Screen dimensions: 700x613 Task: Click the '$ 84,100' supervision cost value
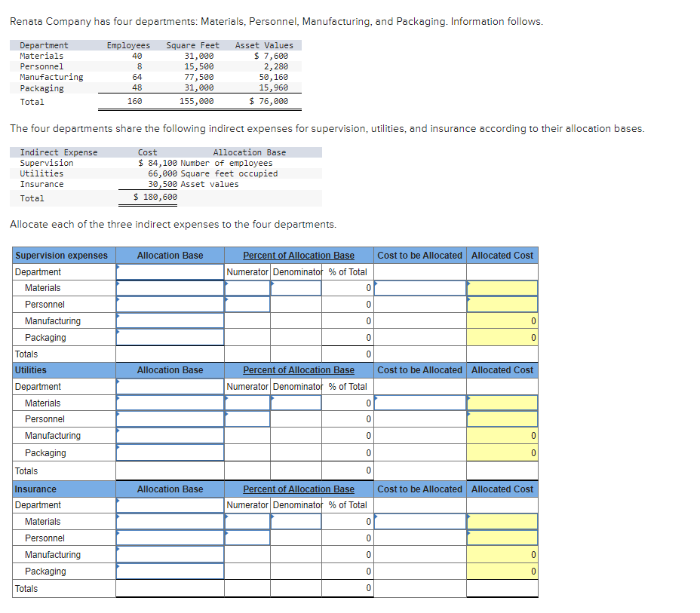click(x=158, y=163)
